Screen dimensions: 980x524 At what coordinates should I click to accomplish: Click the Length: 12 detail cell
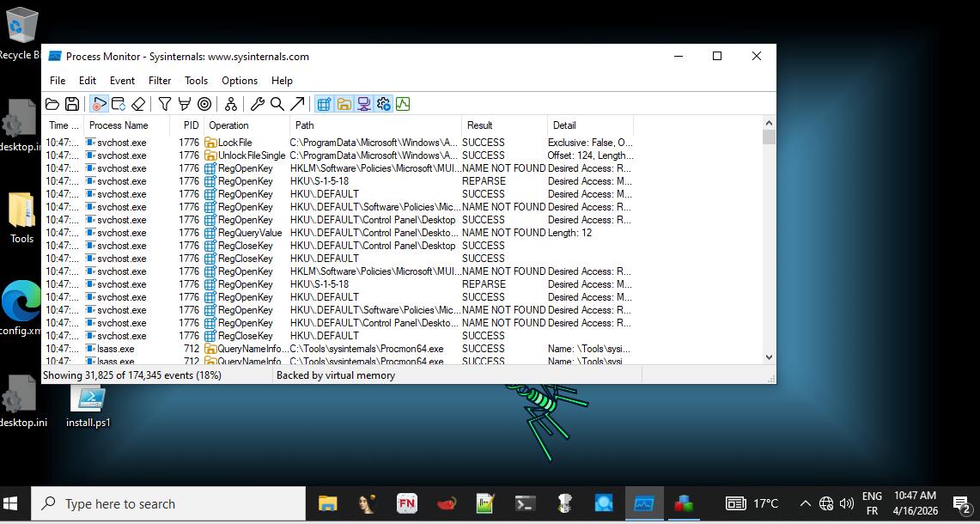(569, 233)
